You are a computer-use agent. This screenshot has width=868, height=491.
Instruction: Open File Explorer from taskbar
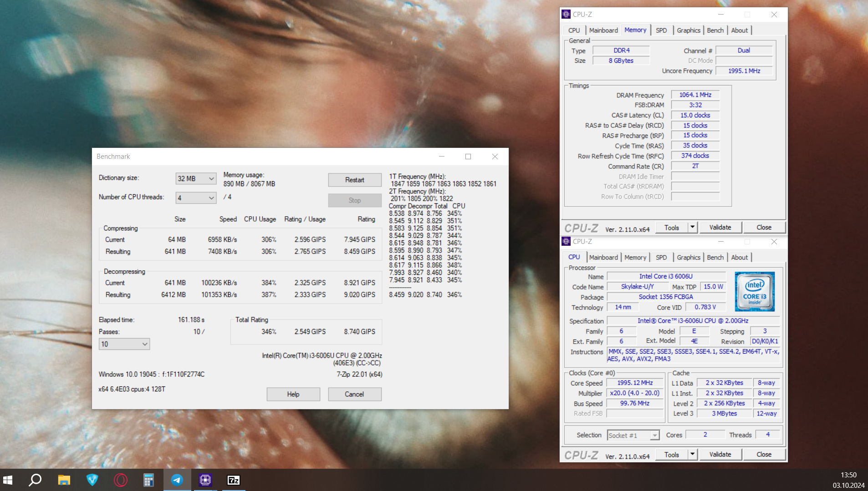pyautogui.click(x=64, y=480)
